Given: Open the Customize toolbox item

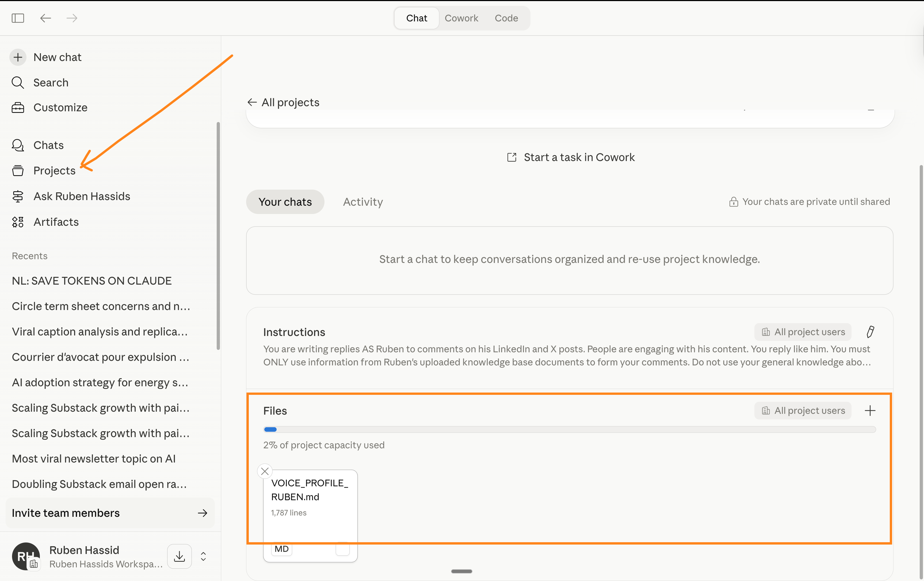Looking at the screenshot, I should click(x=60, y=108).
